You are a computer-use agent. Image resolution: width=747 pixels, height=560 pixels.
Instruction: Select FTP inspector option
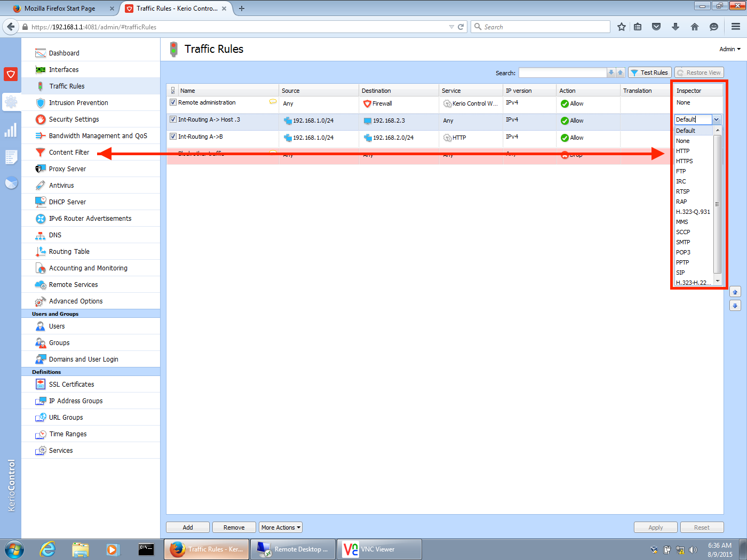pyautogui.click(x=694, y=171)
